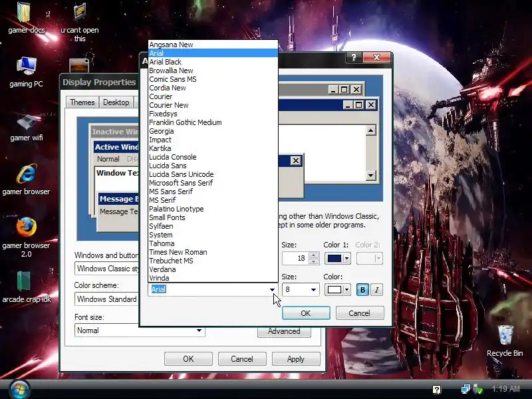This screenshot has width=532, height=399.
Task: Select Vrinda in font list
Action: [x=213, y=278]
